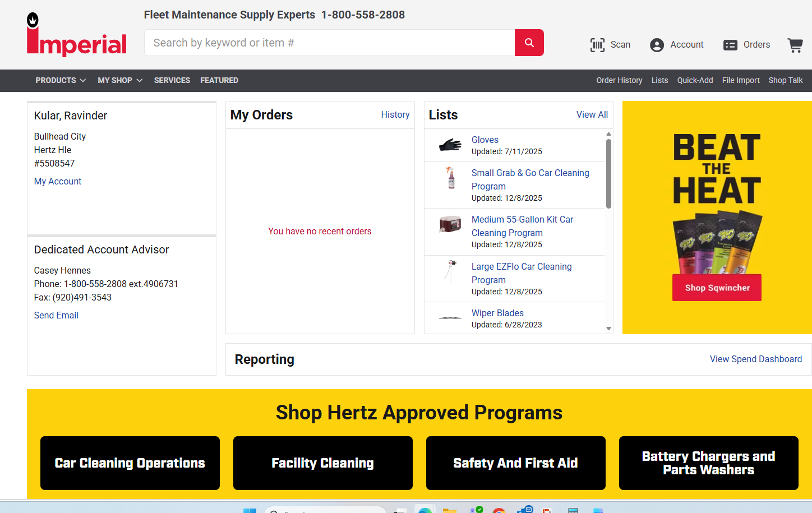
Task: Click the Small Grab & Go spray bottle thumbnail
Action: (x=450, y=177)
